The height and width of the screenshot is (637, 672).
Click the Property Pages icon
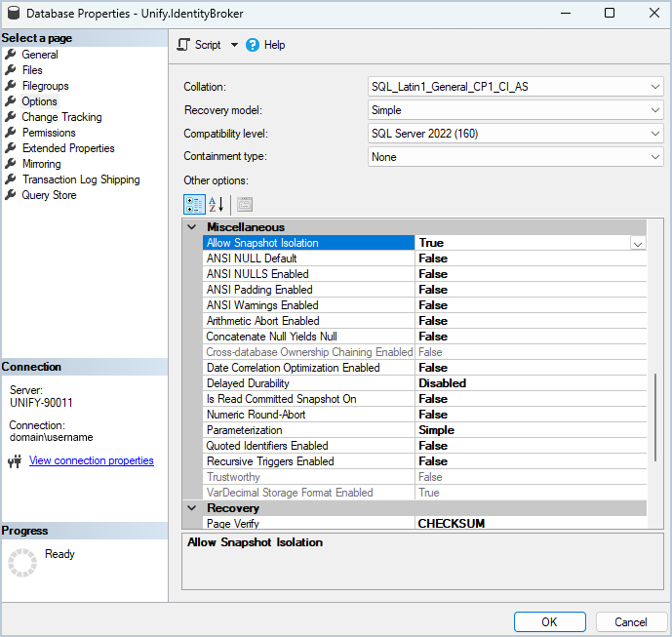245,205
